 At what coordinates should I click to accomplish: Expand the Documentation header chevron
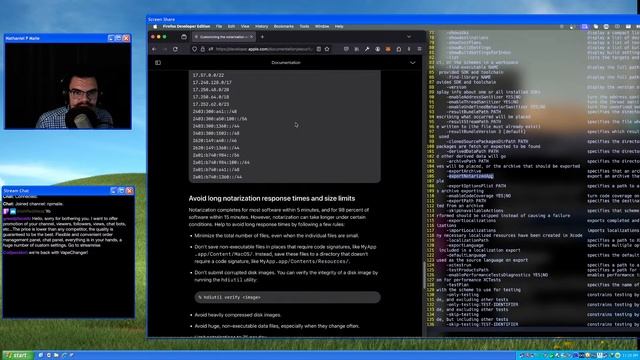[x=413, y=63]
